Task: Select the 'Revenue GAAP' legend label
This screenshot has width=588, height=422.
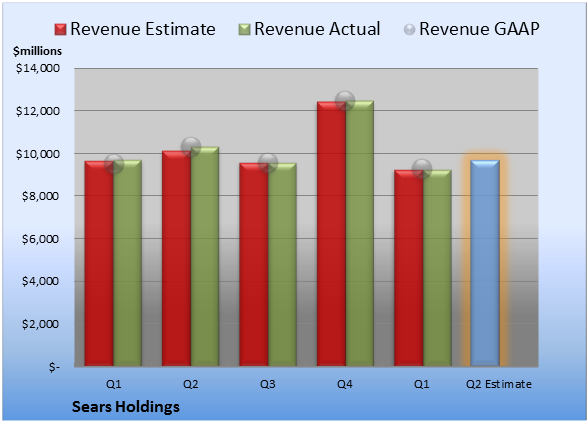Action: click(x=480, y=29)
